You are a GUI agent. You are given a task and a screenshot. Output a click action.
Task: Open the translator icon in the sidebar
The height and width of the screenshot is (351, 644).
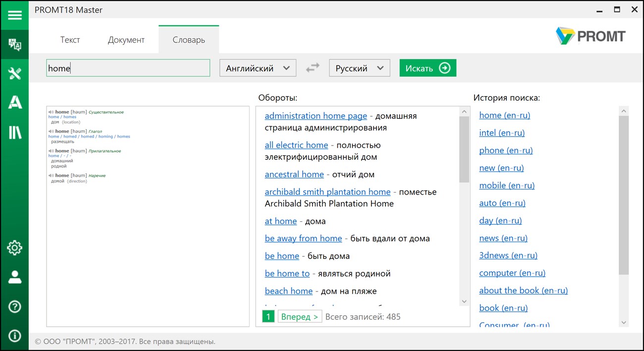point(15,45)
